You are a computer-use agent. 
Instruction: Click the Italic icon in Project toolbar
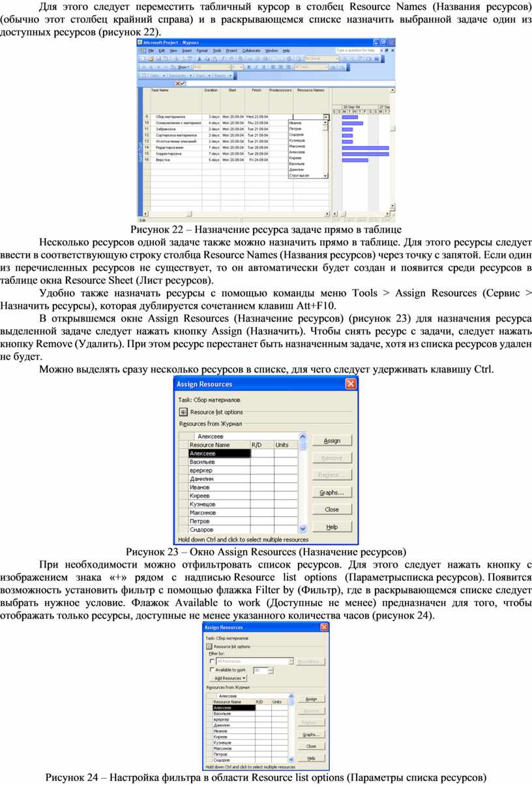click(256, 67)
